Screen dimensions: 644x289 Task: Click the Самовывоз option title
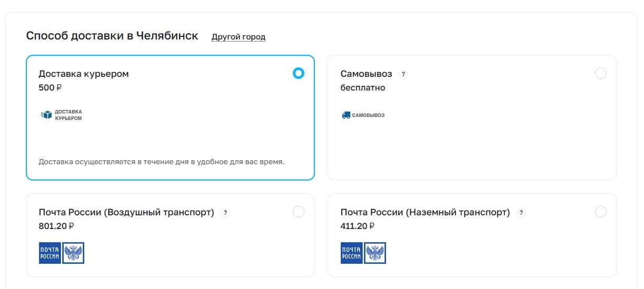coord(366,74)
